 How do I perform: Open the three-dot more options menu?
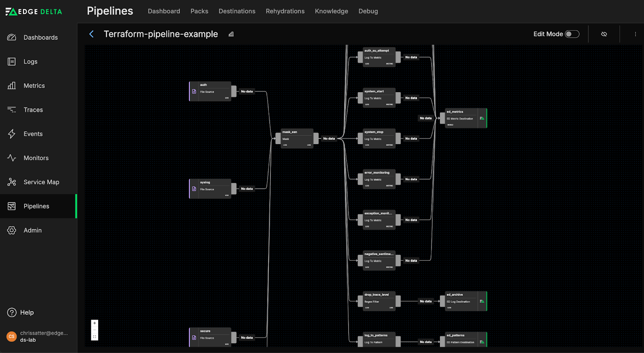(x=635, y=34)
